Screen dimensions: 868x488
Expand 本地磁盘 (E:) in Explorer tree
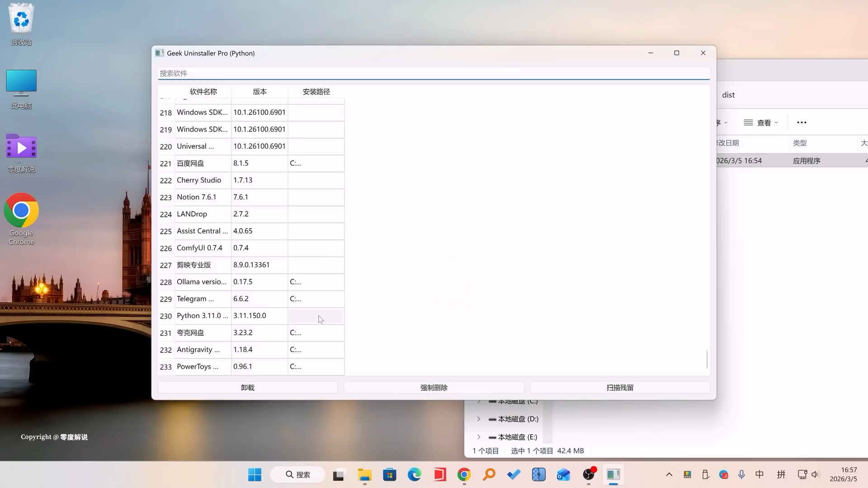pyautogui.click(x=479, y=437)
